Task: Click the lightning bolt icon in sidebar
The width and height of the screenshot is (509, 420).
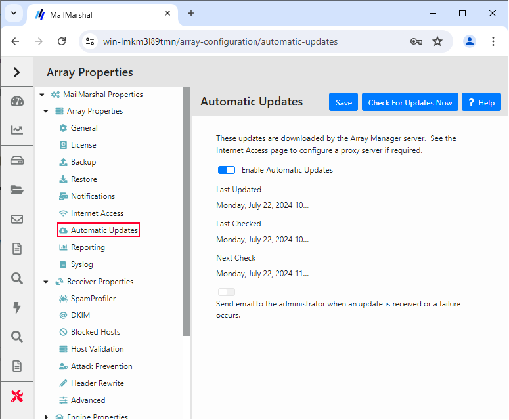Action: click(17, 308)
